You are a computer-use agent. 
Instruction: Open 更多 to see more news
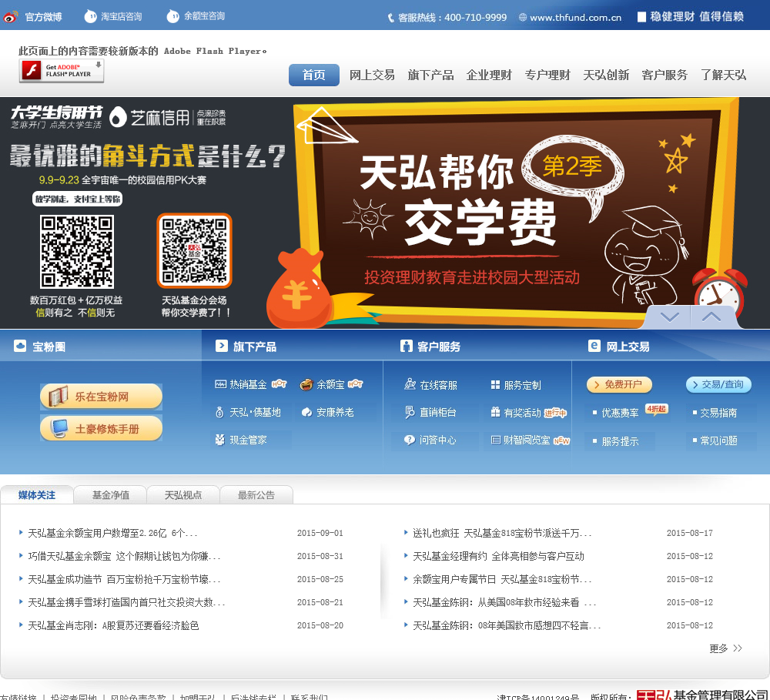[725, 648]
